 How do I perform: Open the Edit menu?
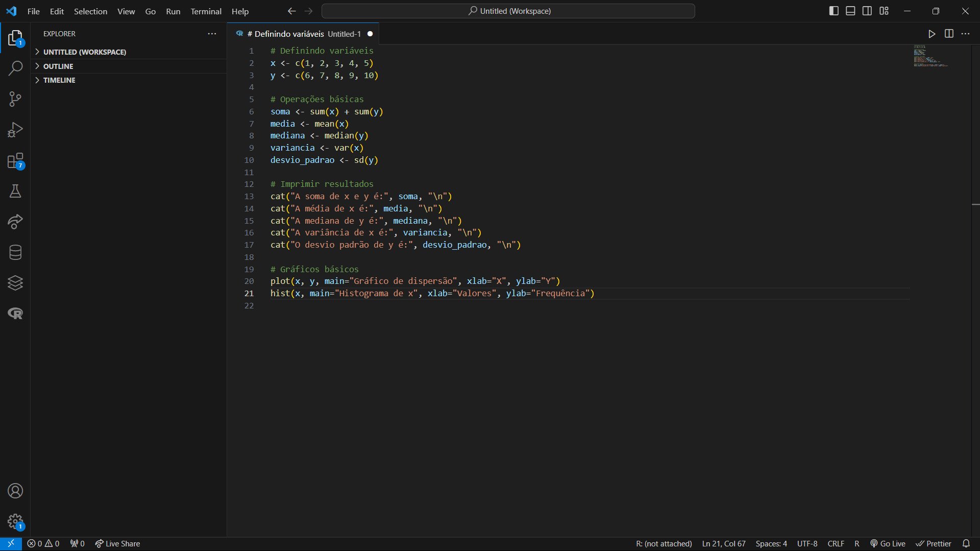(x=57, y=11)
